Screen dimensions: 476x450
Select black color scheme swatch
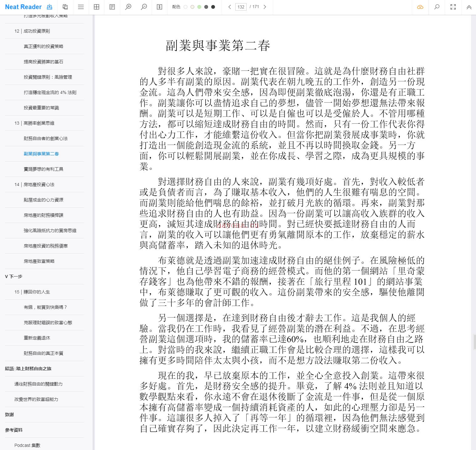coord(213,7)
